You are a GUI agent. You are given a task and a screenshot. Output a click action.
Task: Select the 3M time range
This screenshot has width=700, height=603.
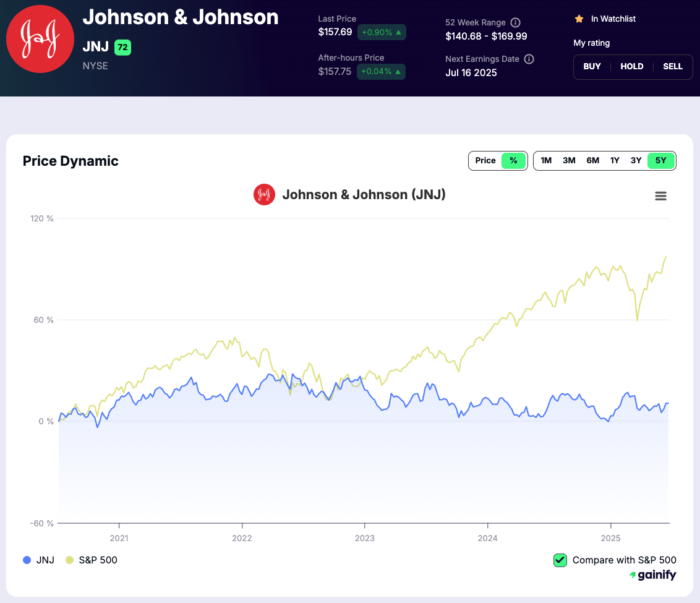pyautogui.click(x=569, y=161)
